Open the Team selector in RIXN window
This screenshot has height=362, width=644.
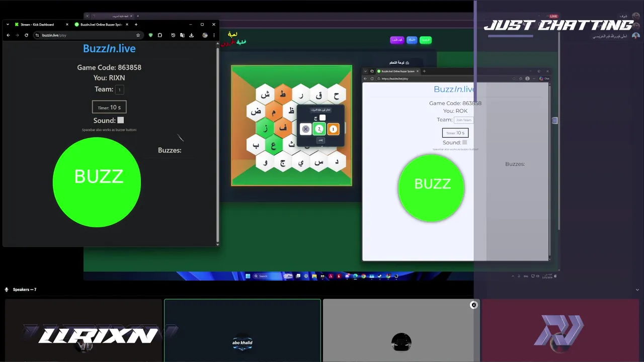point(119,89)
